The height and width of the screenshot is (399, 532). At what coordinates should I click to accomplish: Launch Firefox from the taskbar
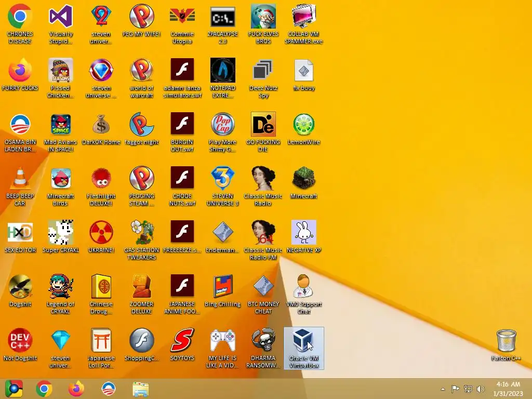(x=76, y=389)
